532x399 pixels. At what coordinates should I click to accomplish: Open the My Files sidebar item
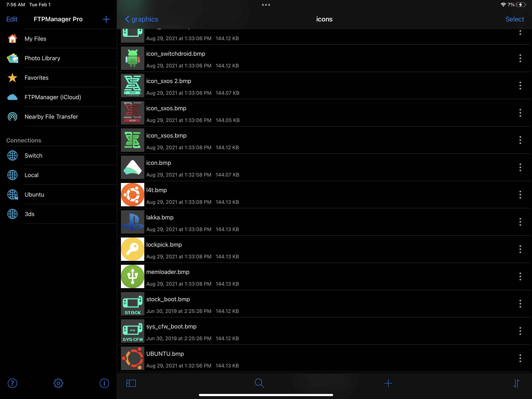[58, 39]
